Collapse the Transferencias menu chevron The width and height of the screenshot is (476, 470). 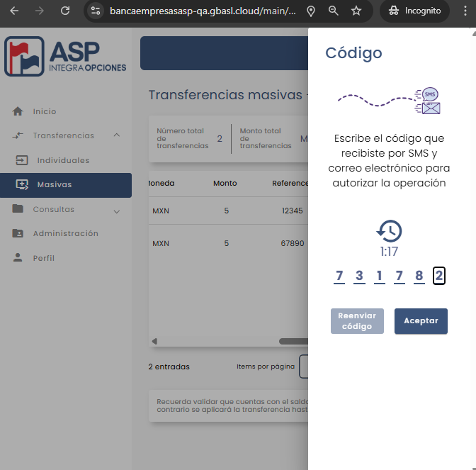click(x=117, y=135)
